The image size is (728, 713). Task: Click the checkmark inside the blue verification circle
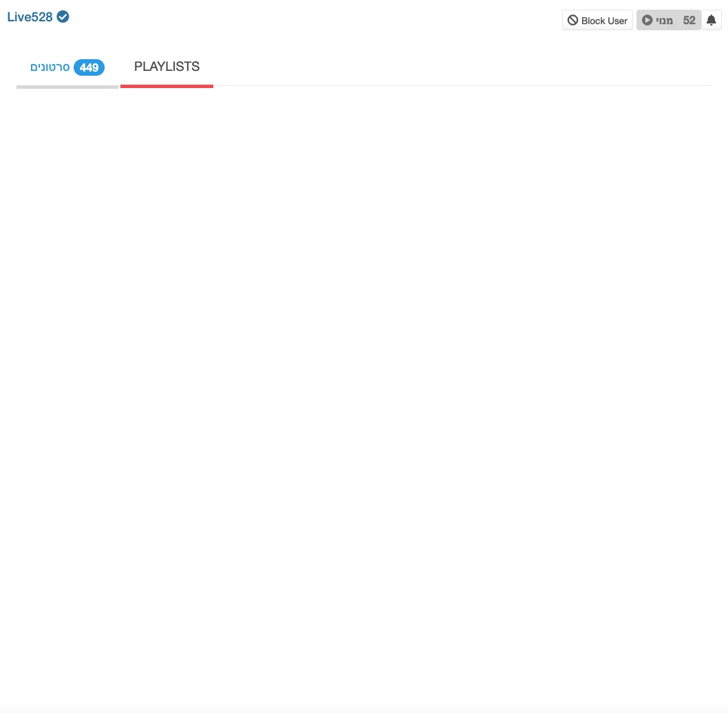[x=63, y=17]
